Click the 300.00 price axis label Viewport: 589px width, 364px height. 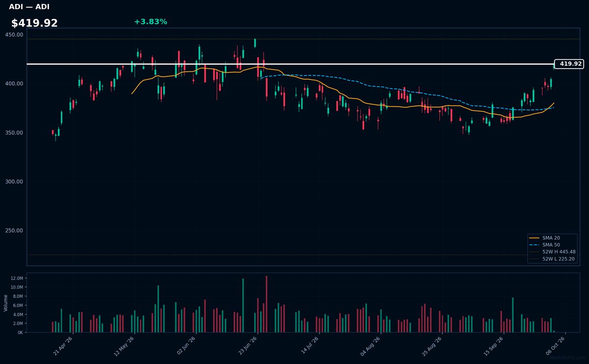pyautogui.click(x=14, y=182)
